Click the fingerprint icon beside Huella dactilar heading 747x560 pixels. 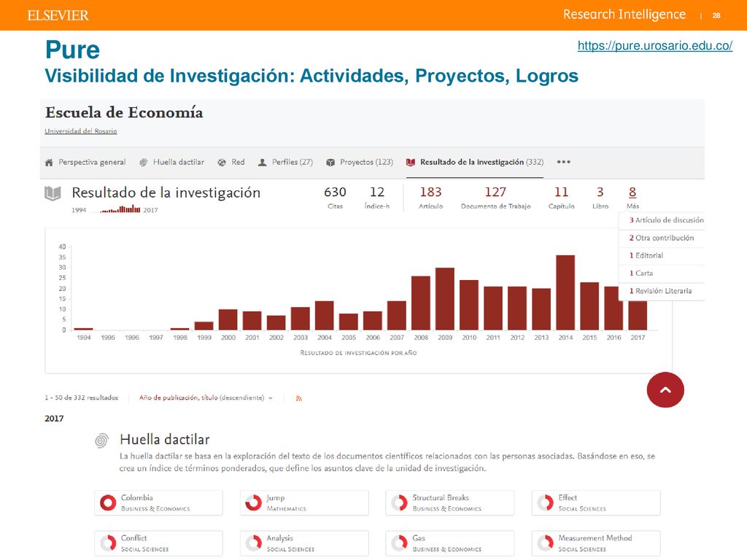[101, 440]
